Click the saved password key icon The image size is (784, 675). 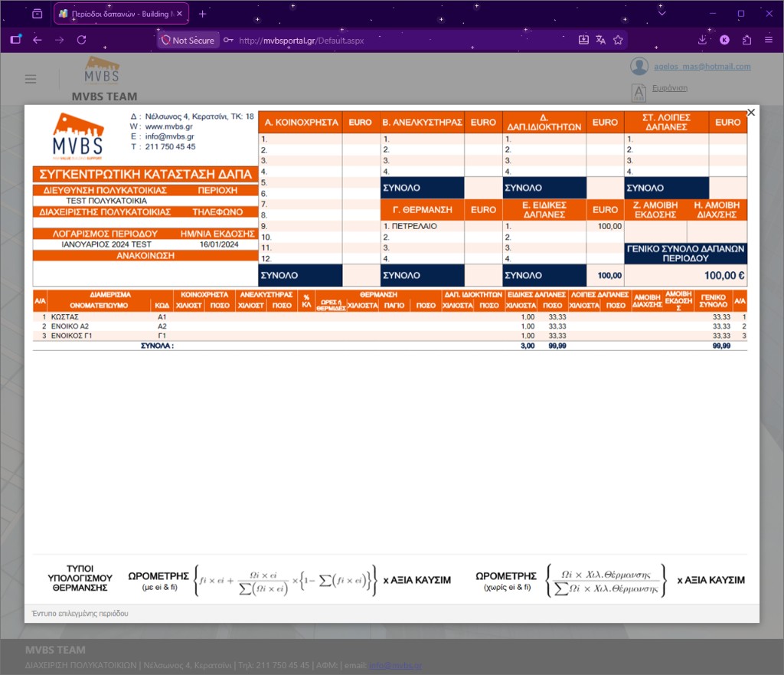tap(228, 40)
